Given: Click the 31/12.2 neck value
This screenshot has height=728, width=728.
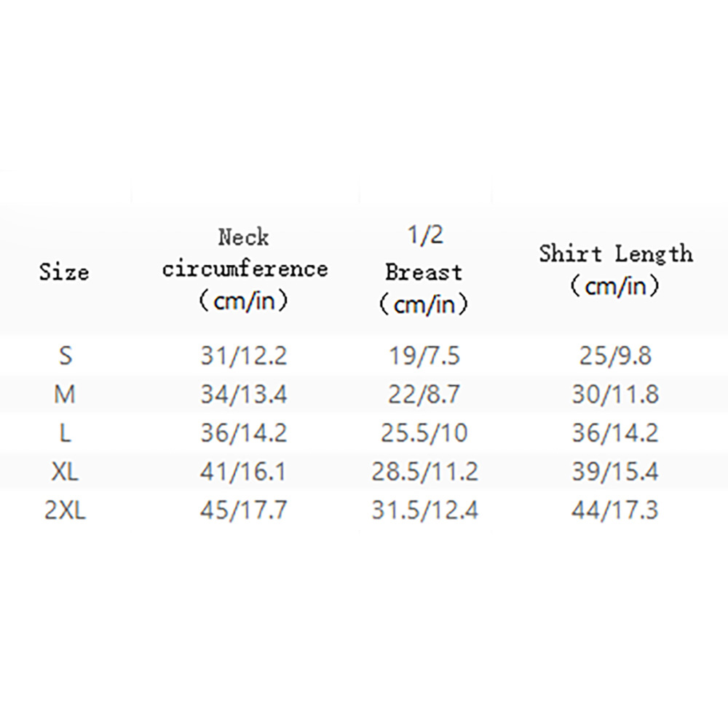Looking at the screenshot, I should [x=244, y=356].
